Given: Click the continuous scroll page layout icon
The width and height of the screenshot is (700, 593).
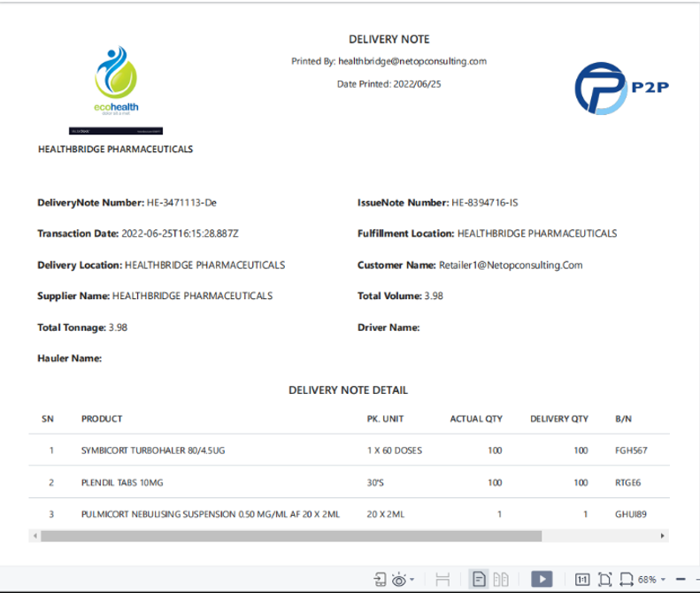Looking at the screenshot, I should click(442, 580).
